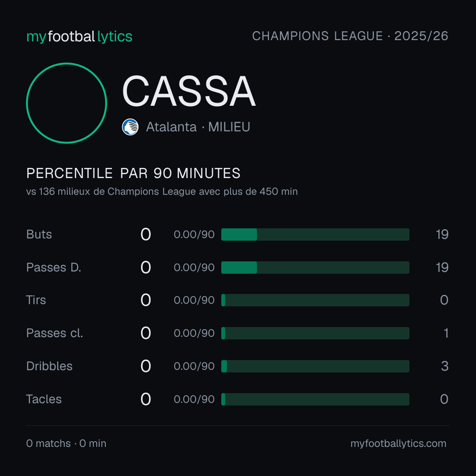Click the Buts stat label

tap(39, 234)
